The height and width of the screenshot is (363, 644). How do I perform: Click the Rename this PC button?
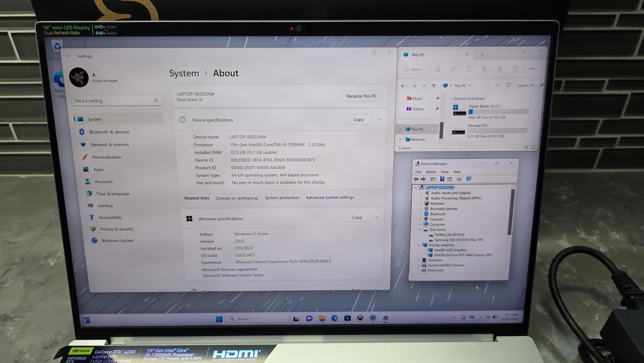361,96
